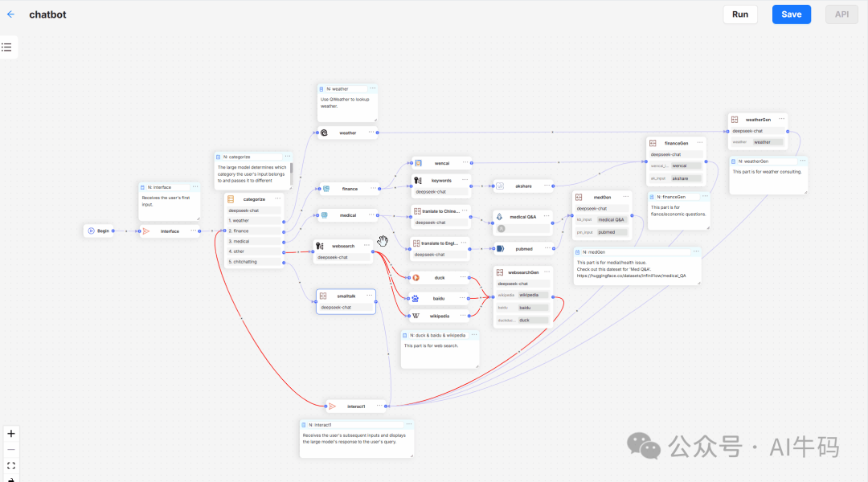Select the 'translate to Chine...' node
Viewport: 868px width, 482px height.
(440, 216)
